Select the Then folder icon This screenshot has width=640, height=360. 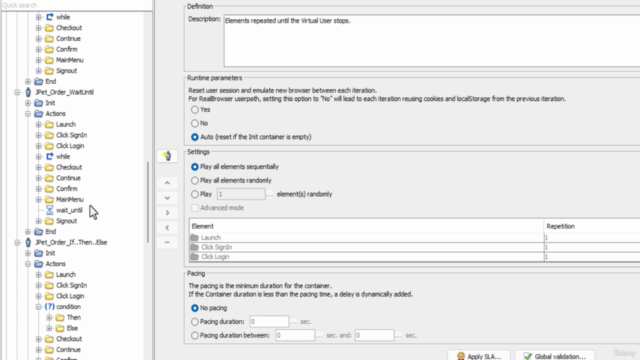pos(60,318)
